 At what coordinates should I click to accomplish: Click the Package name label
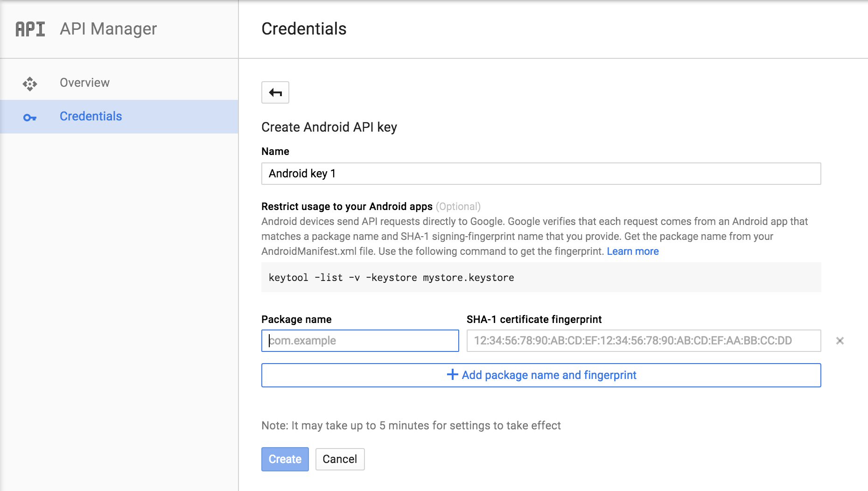point(296,319)
